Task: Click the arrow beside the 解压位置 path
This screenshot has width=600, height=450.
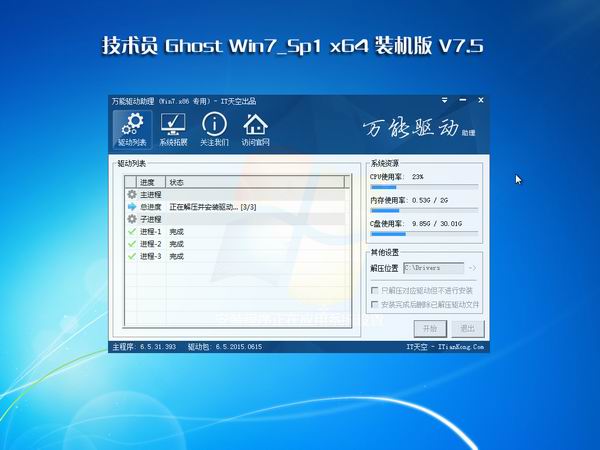Action: [x=472, y=268]
